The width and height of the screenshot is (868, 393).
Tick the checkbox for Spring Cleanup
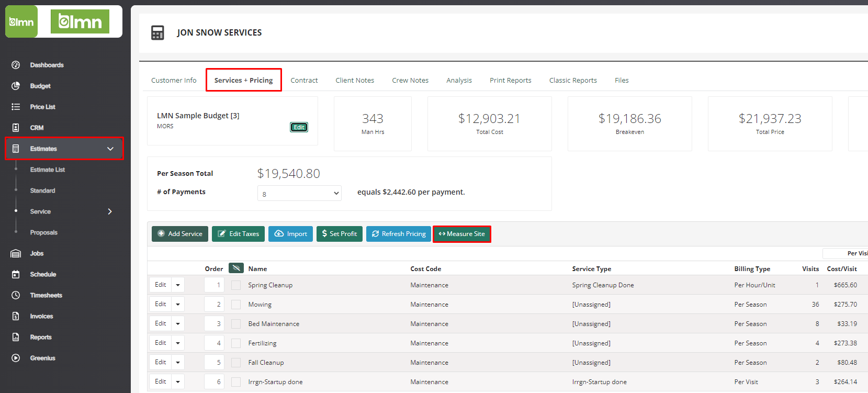tap(236, 285)
